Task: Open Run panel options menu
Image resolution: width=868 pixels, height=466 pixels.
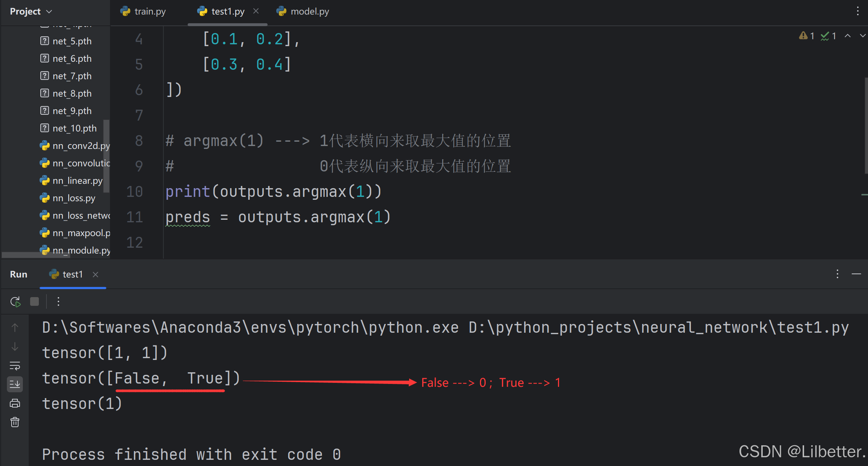Action: pyautogui.click(x=837, y=274)
